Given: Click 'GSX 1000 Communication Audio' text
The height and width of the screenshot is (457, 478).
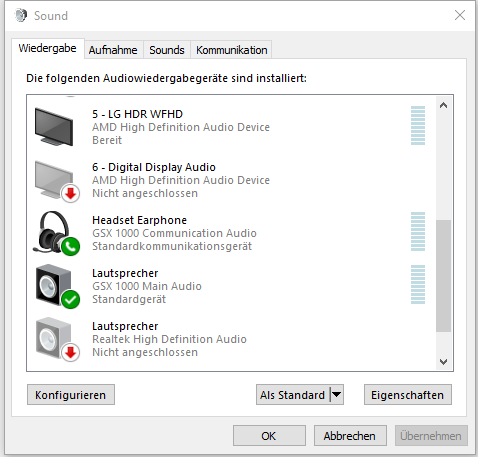Looking at the screenshot, I should point(174,233).
